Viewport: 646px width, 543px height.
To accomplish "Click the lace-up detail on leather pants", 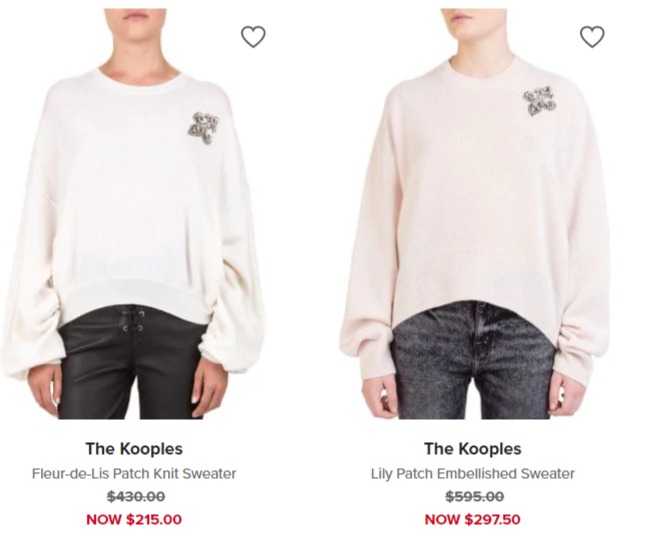I will (x=132, y=321).
